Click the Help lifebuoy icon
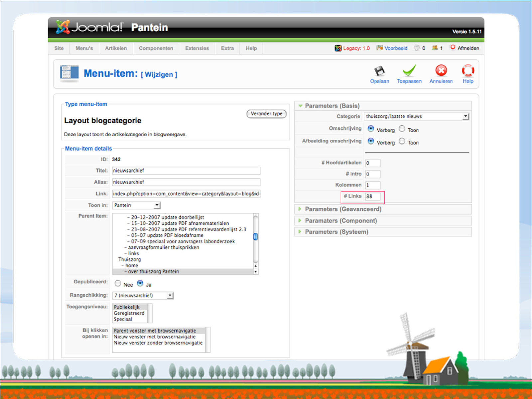532x399 pixels. pos(468,70)
